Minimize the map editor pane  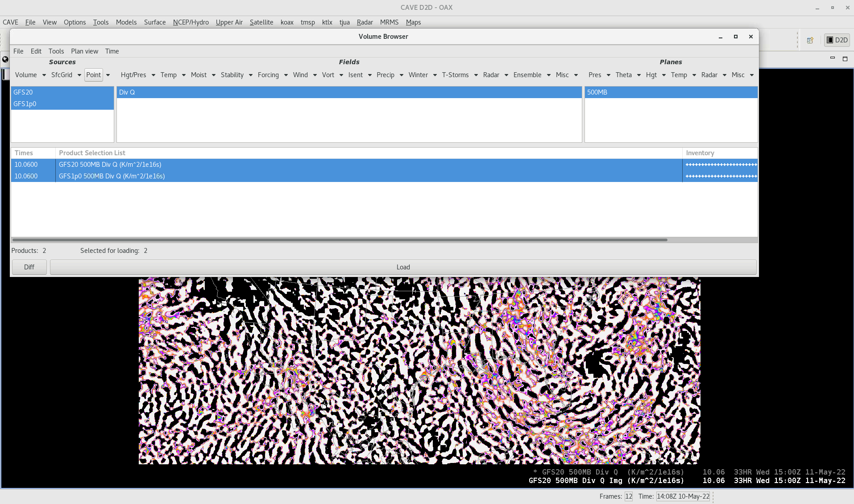click(832, 58)
